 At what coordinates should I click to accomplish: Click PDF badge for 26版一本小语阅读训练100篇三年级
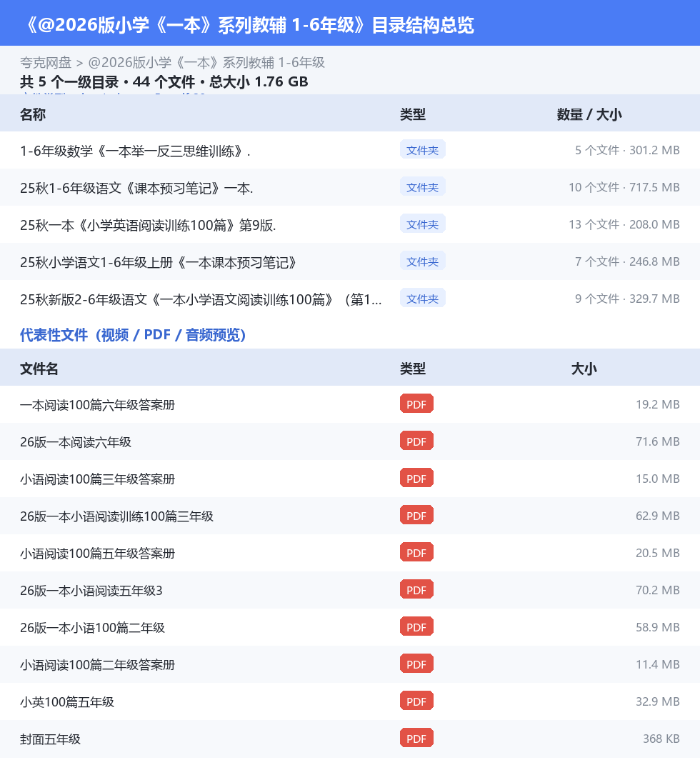(416, 516)
